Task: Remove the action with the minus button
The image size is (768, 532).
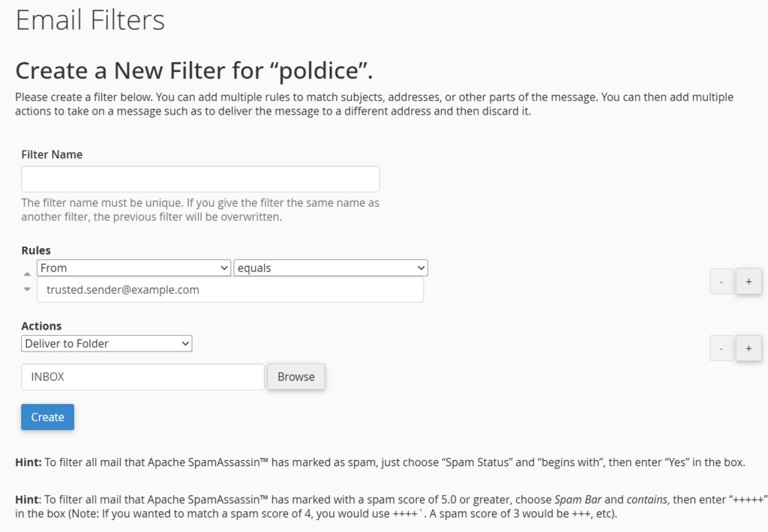Action: click(x=721, y=348)
